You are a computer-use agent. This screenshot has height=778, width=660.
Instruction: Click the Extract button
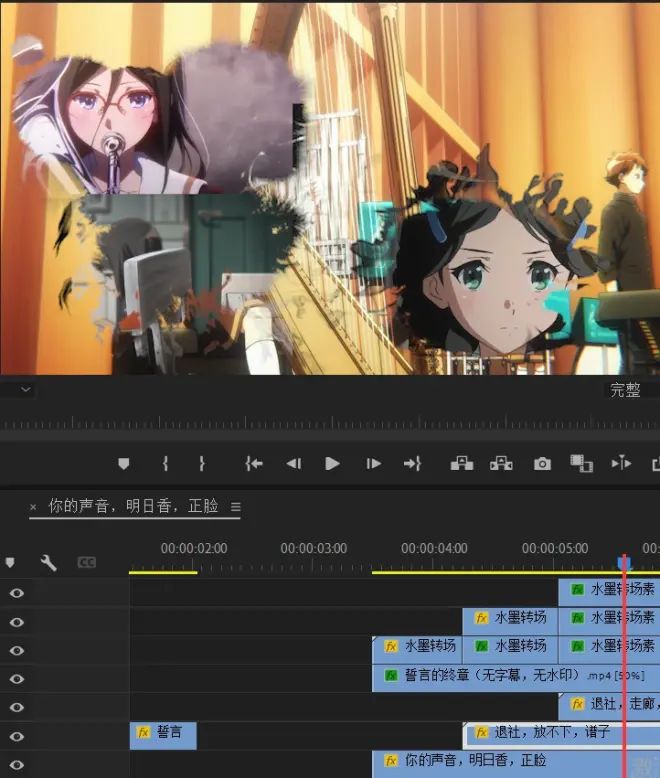[x=501, y=463]
